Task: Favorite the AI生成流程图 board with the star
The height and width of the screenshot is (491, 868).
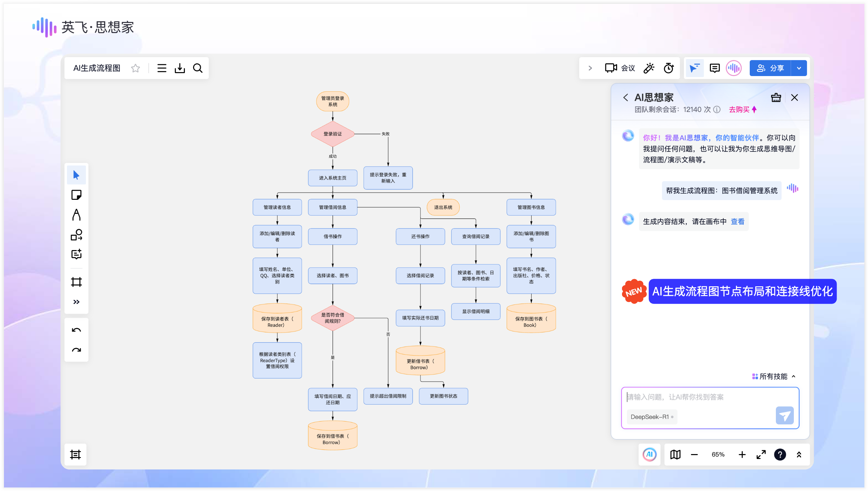Action: coord(135,68)
